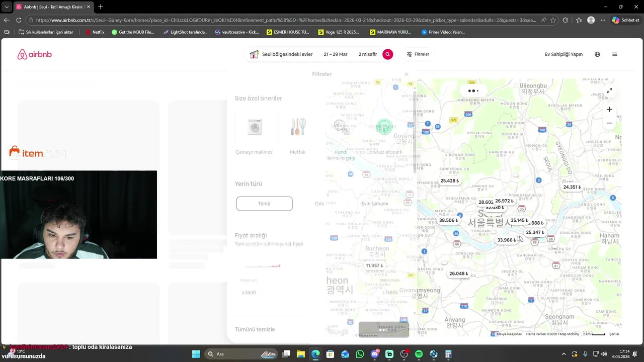Open the map Şartlar link
The width and height of the screenshot is (644, 362).
pyautogui.click(x=614, y=334)
